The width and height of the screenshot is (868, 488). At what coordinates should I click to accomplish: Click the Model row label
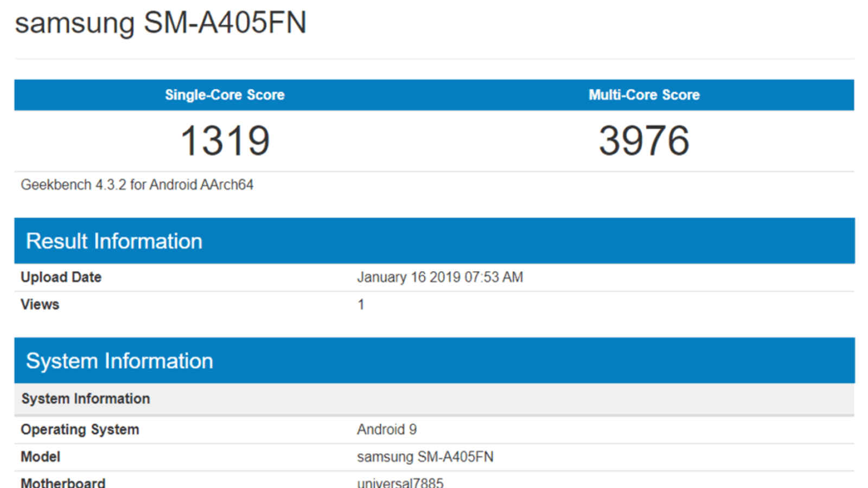[x=40, y=457]
